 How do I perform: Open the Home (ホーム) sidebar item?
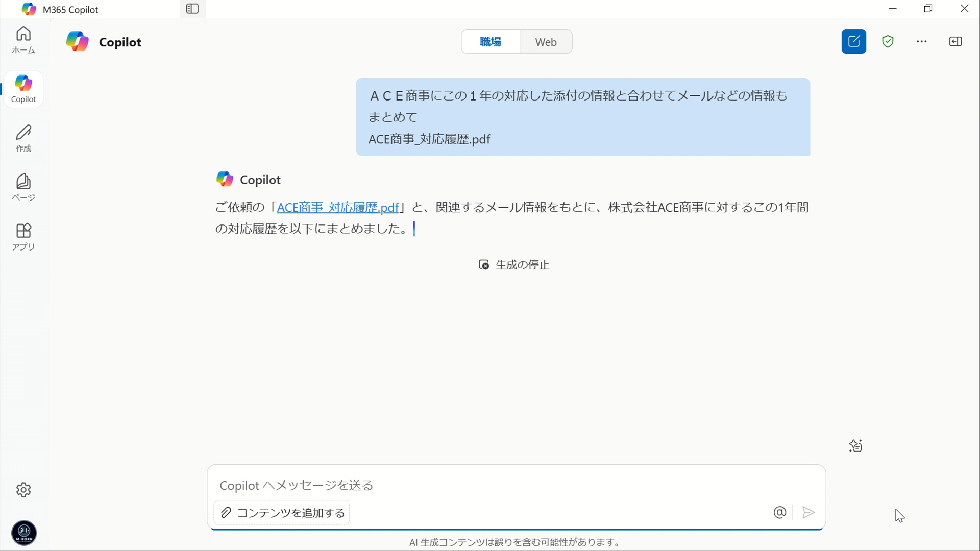(23, 40)
